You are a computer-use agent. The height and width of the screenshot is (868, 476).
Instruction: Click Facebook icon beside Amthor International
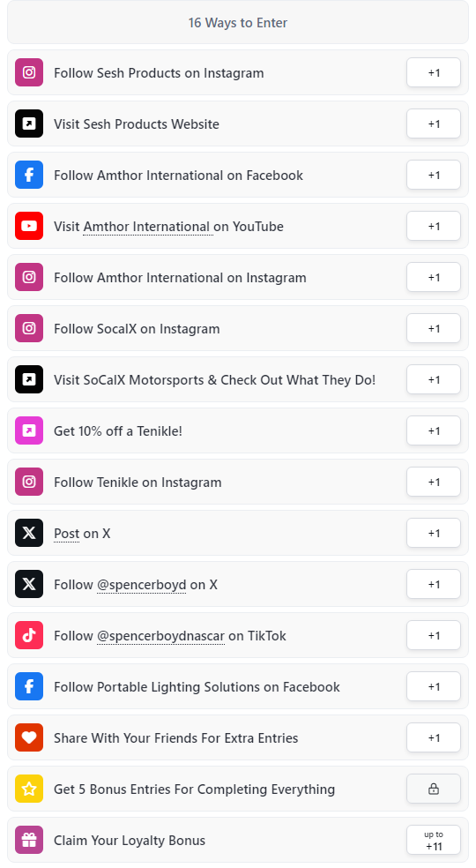tap(29, 175)
